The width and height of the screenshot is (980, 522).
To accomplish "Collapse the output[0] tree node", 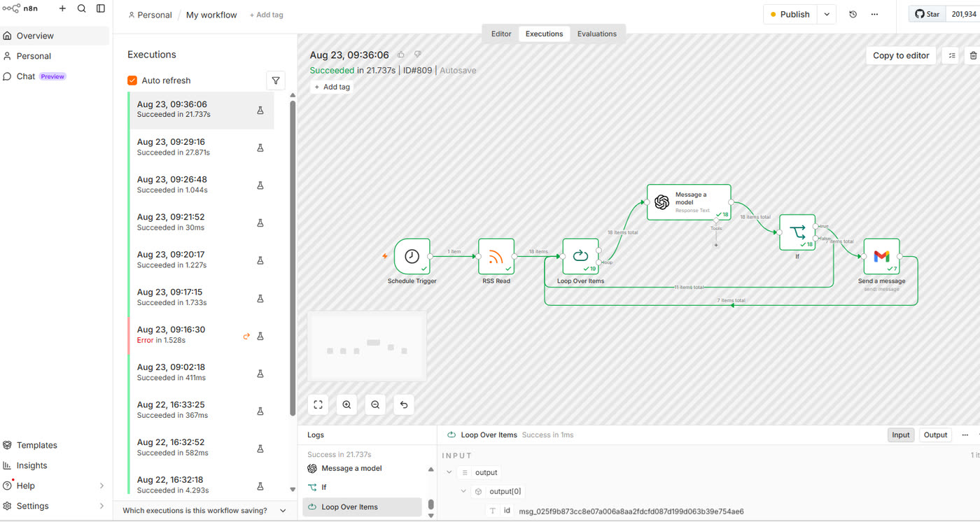I will tap(463, 491).
